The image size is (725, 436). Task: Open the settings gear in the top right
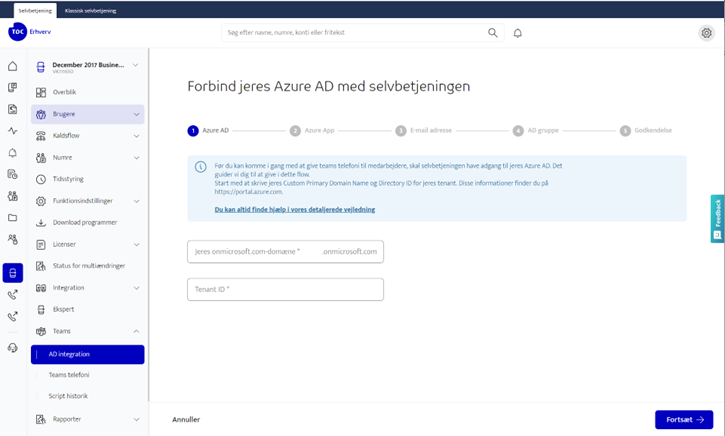tap(707, 33)
